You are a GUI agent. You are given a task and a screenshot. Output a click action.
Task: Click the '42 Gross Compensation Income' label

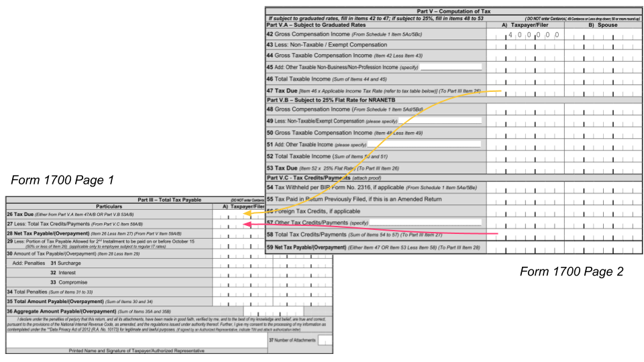pos(343,34)
